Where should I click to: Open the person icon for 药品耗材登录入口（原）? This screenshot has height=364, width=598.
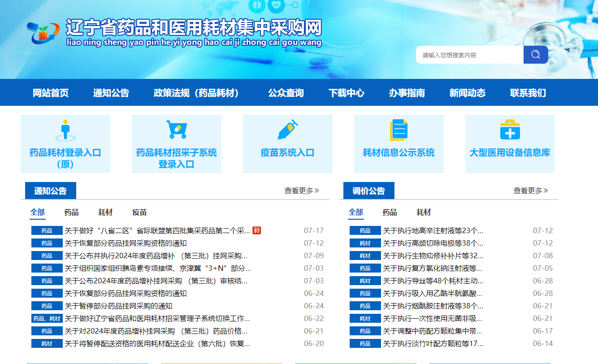click(65, 129)
